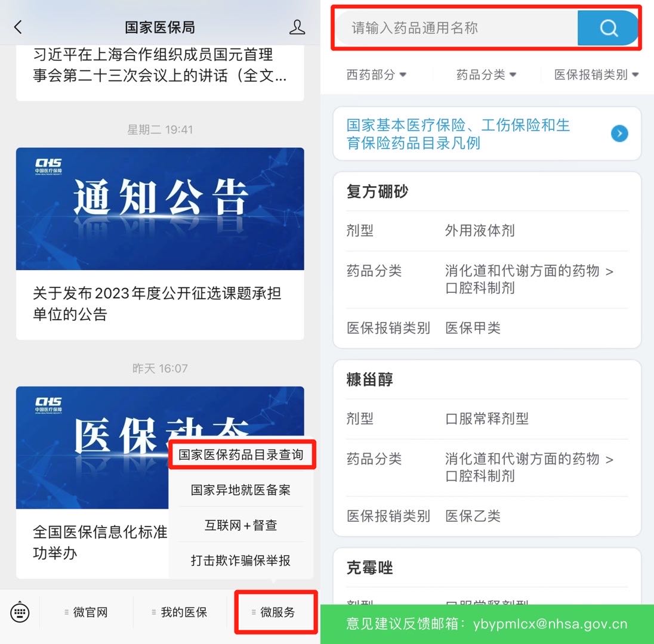Open the 我的医保 bottom menu
654x644 pixels.
[180, 612]
